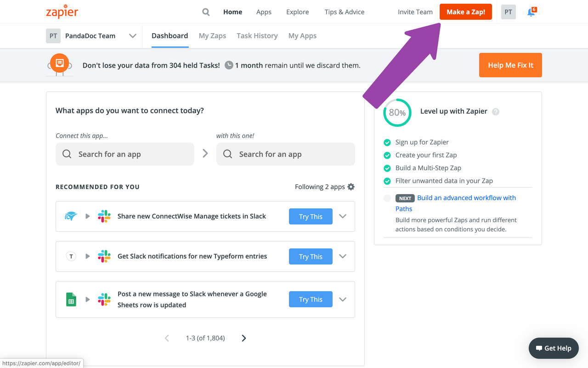Open the notifications bell icon
Viewport: 588px width, 368px height.
click(x=531, y=12)
